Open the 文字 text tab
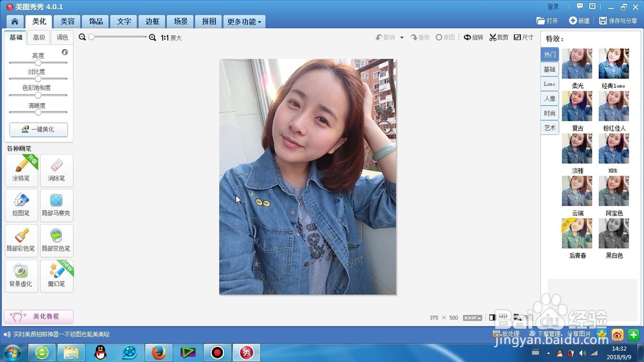The image size is (644, 362). (x=124, y=21)
